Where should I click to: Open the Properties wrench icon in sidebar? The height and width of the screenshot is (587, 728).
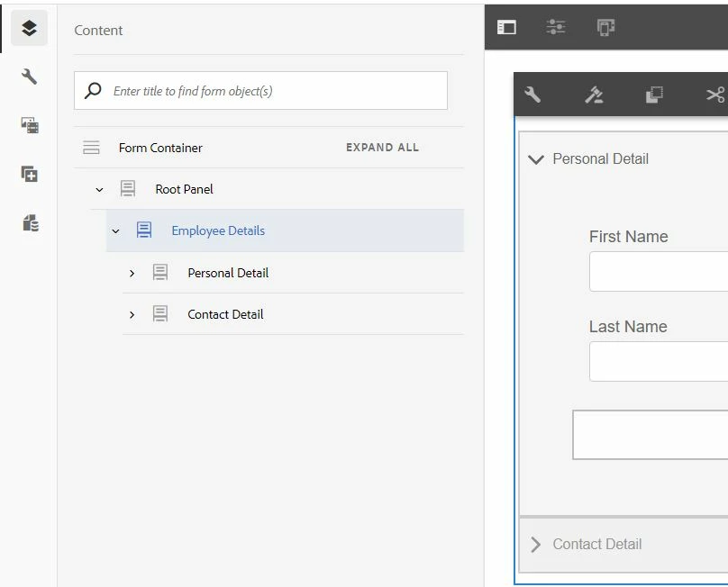(29, 77)
